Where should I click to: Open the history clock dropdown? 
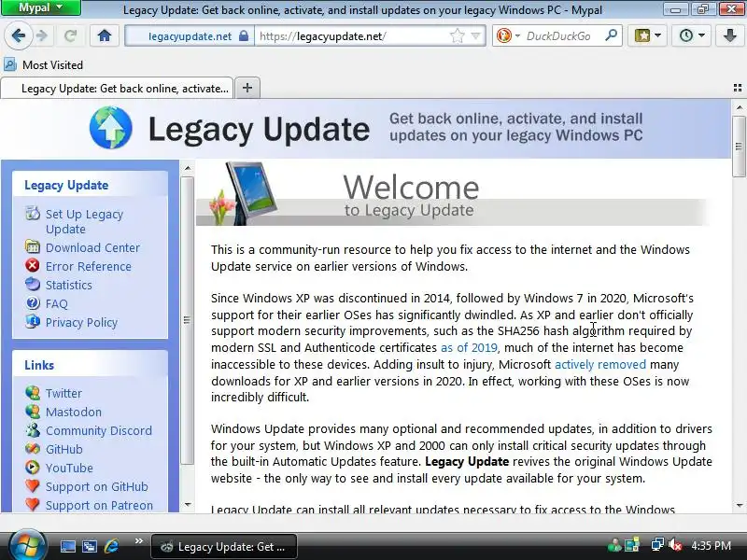691,35
